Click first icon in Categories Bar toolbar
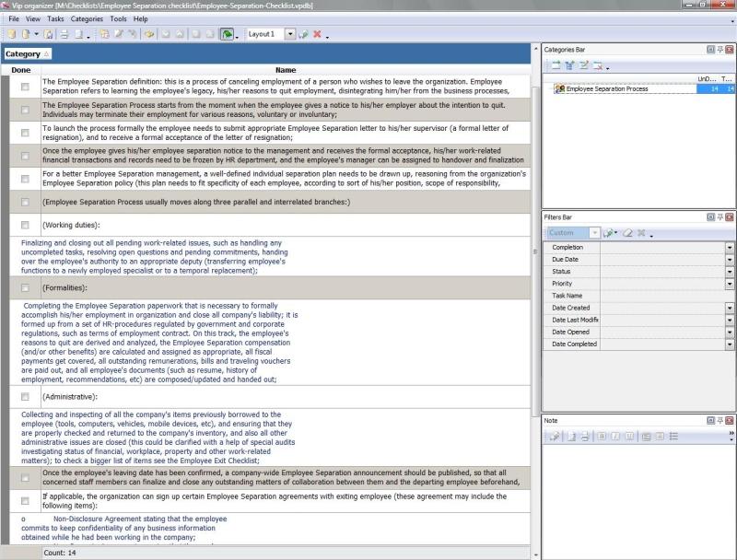 point(556,65)
